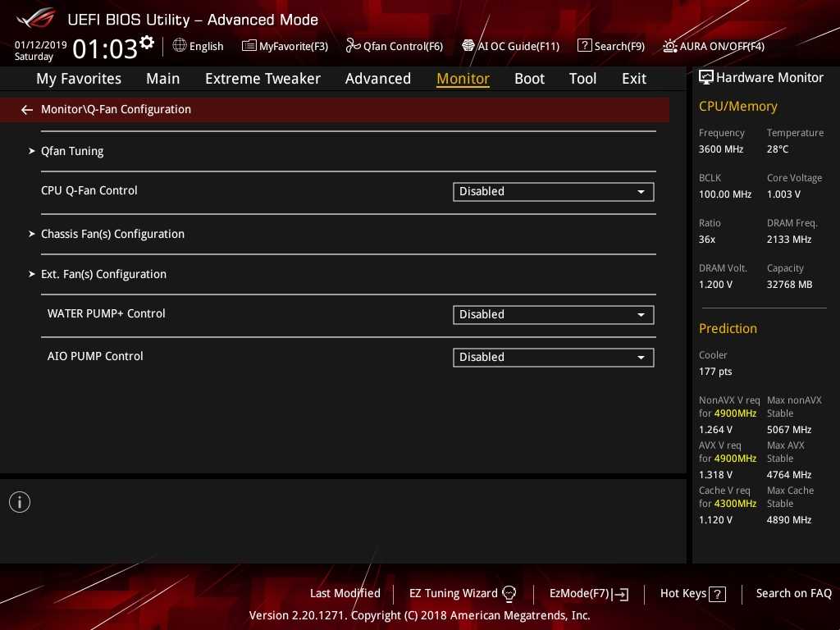Click the information icon in help area
The width and height of the screenshot is (840, 630).
click(20, 502)
